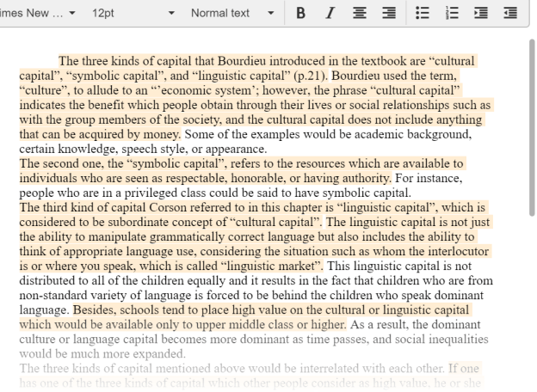The image size is (537, 392).
Task: Insert a bulleted list
Action: 422,13
